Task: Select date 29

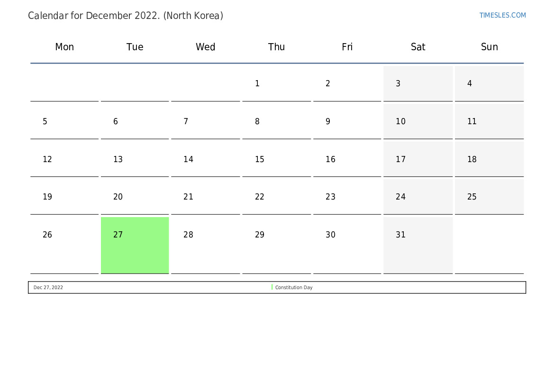Action: pyautogui.click(x=277, y=246)
